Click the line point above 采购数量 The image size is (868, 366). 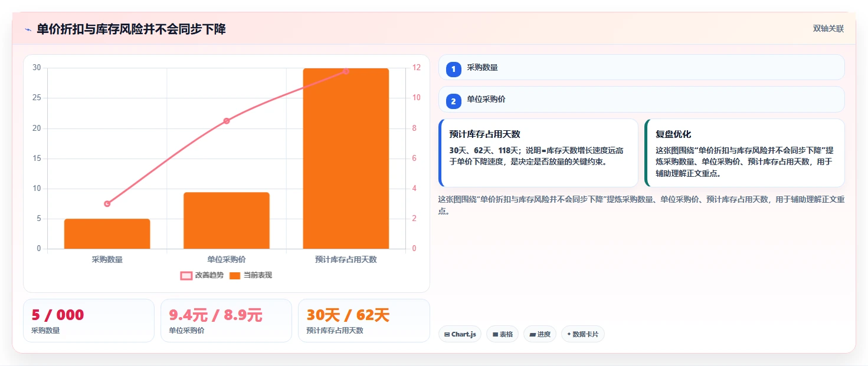(107, 204)
